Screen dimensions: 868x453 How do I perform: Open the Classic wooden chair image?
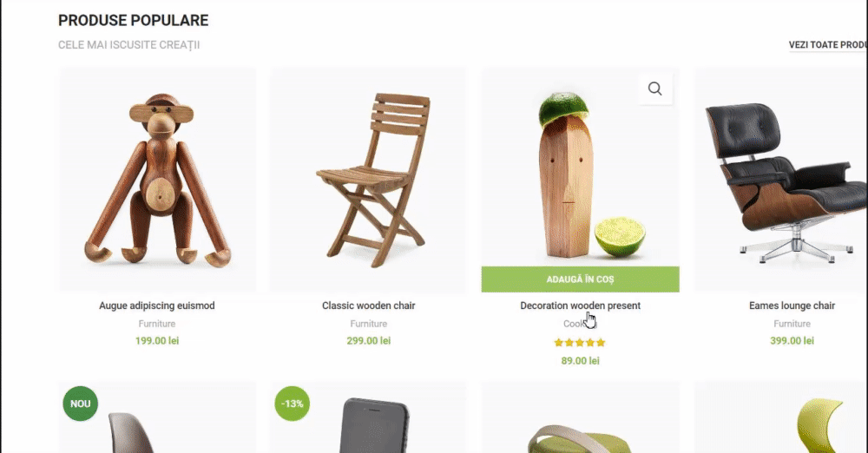pyautogui.click(x=369, y=180)
